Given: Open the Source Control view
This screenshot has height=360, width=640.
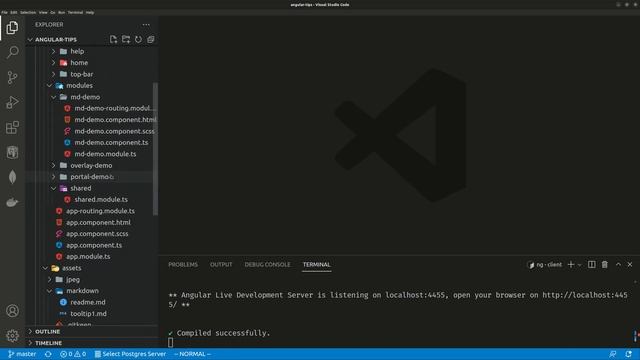Looking at the screenshot, I should pos(12,77).
